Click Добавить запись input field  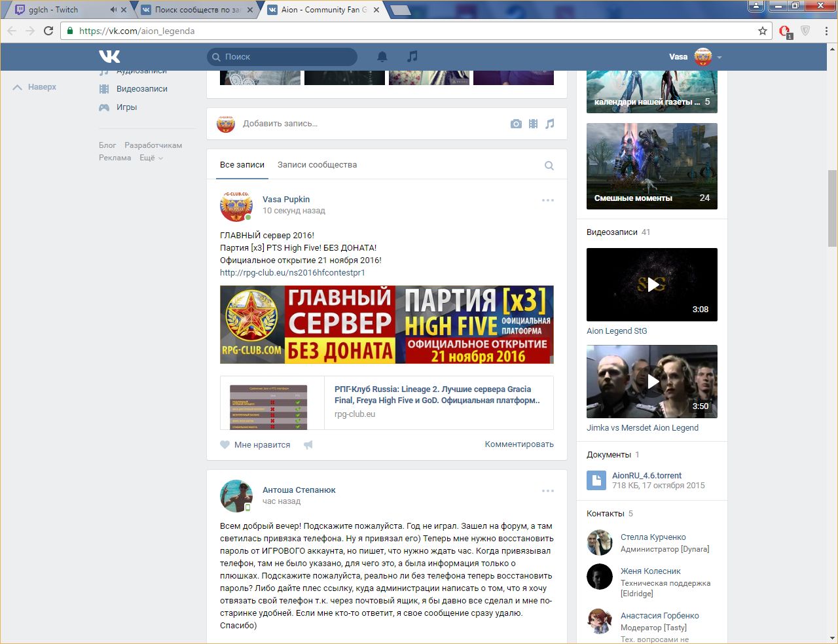point(280,124)
